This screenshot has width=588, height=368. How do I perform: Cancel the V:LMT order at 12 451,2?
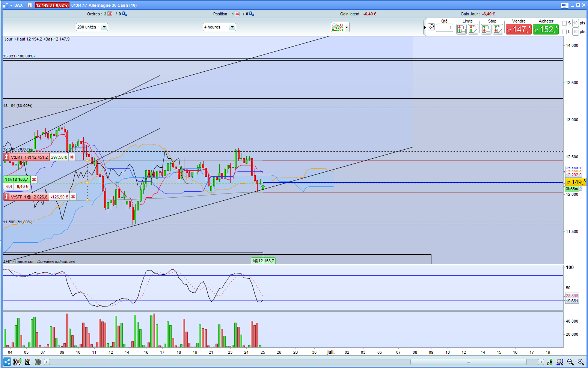coord(72,157)
